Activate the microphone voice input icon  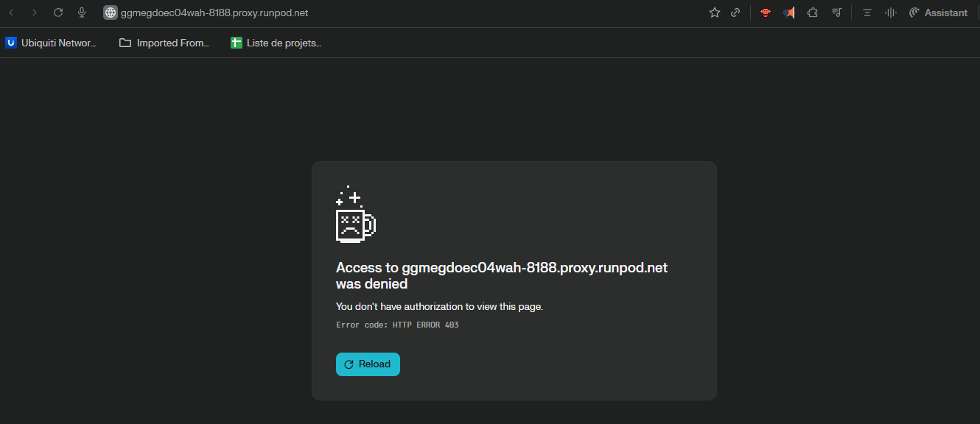(x=82, y=13)
